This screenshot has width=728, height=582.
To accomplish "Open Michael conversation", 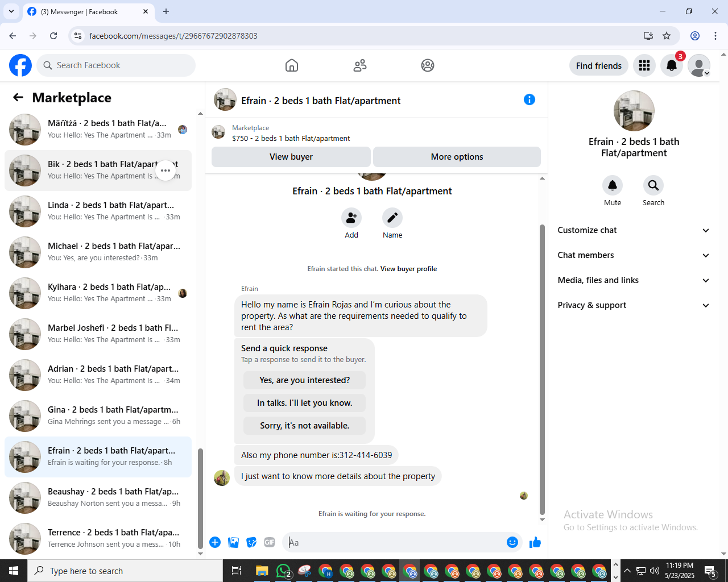I will (x=98, y=252).
